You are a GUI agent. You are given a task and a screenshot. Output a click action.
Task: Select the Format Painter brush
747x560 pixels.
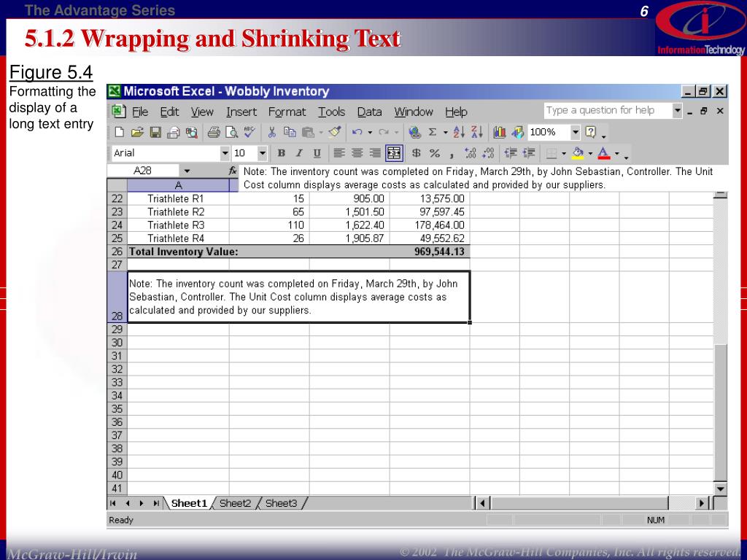[x=335, y=133]
